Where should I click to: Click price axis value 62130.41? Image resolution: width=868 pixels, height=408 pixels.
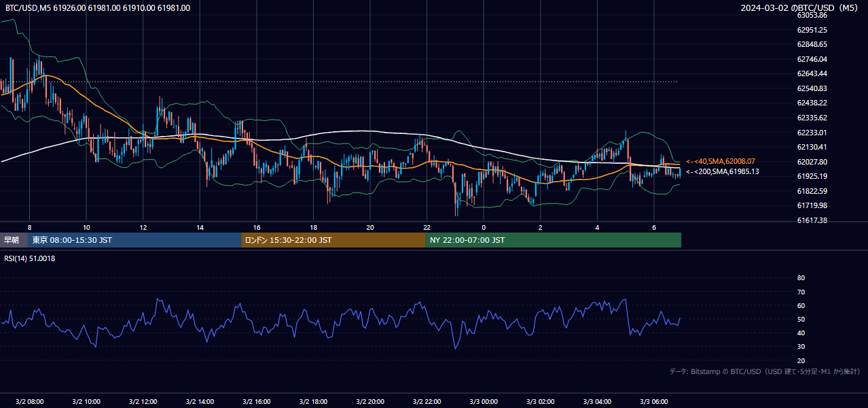click(x=812, y=147)
